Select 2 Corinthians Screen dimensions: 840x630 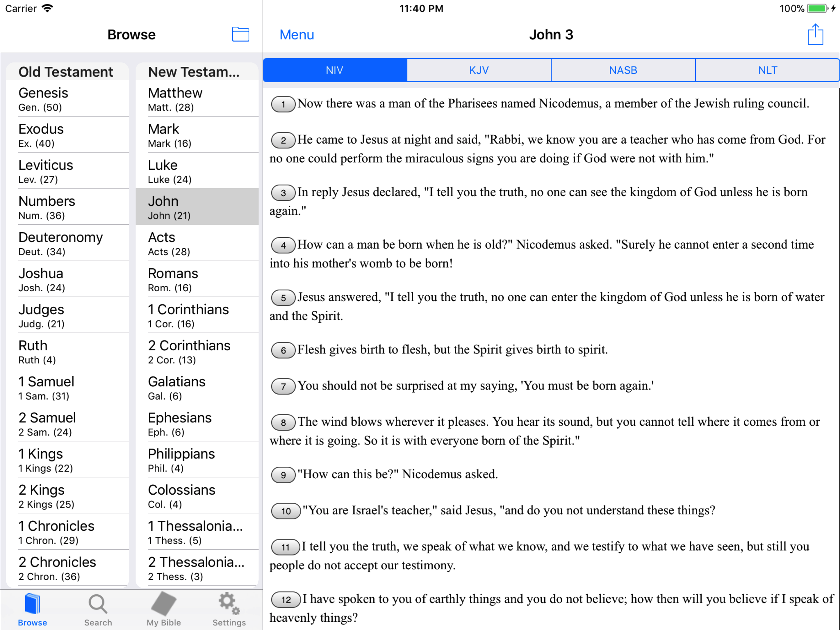coord(197,351)
